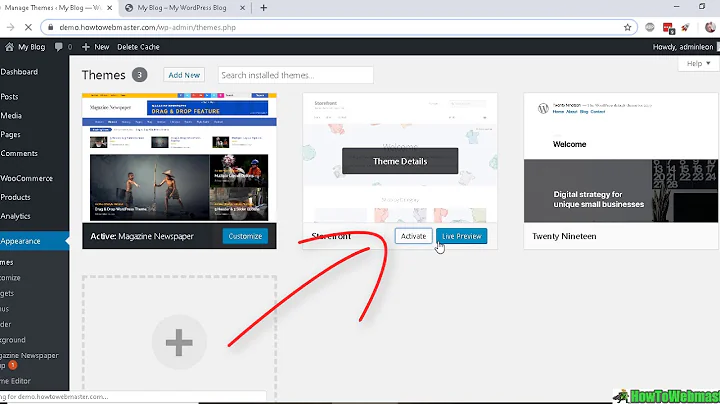Click the browser forward arrow

click(x=10, y=28)
